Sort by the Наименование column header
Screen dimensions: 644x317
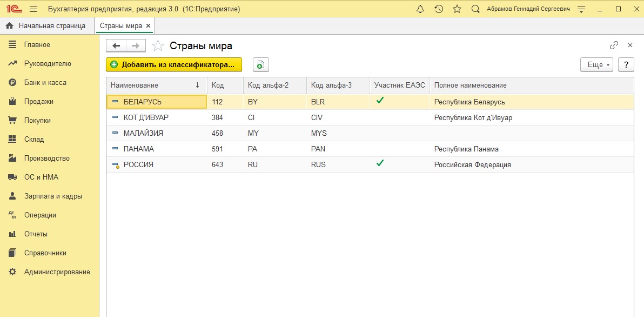[135, 85]
